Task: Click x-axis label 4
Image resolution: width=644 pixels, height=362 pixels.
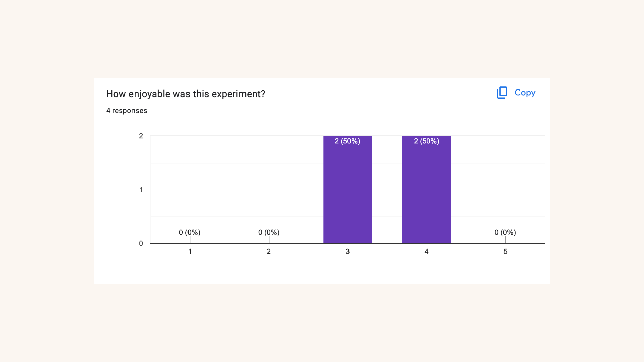Action: pyautogui.click(x=426, y=251)
